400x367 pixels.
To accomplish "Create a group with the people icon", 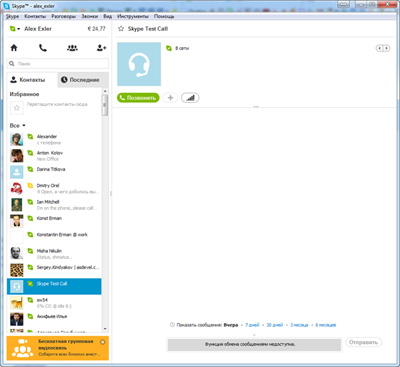I will pos(72,48).
